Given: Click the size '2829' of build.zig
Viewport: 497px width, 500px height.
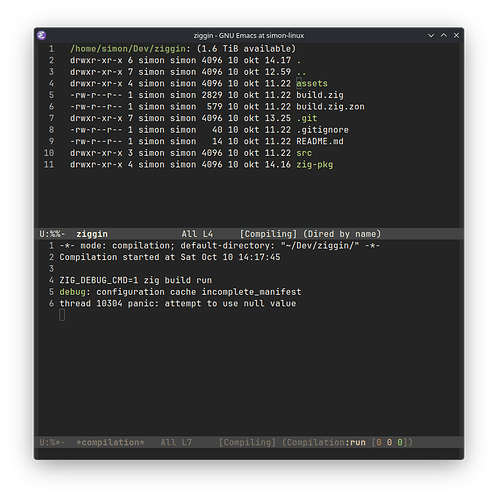Looking at the screenshot, I should (212, 95).
